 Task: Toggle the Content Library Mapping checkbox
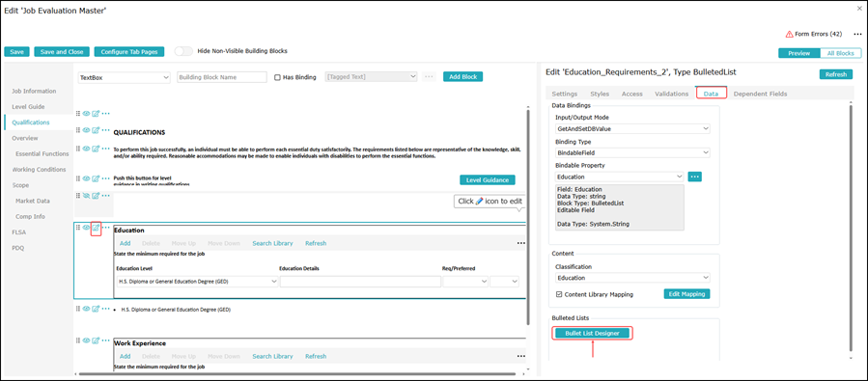tap(559, 295)
